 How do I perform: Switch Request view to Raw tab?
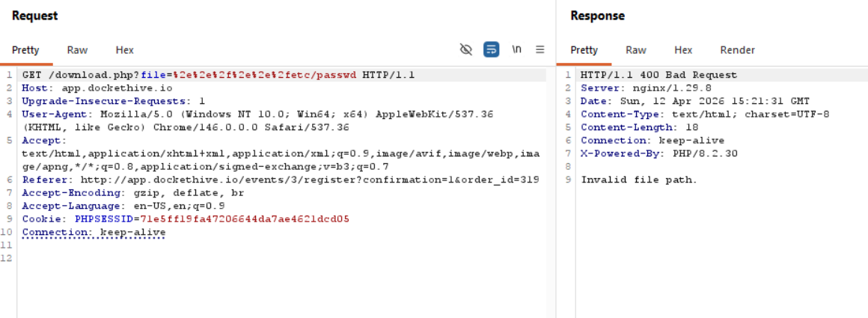click(x=77, y=50)
